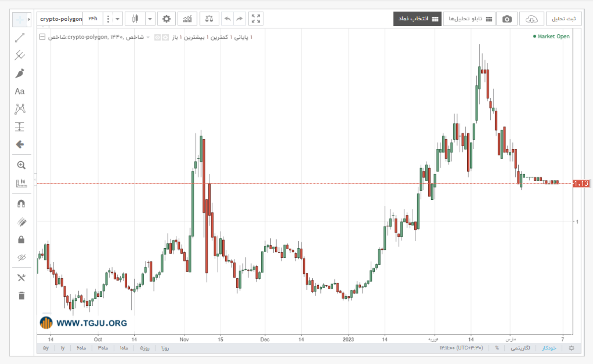Select the trend line drawing tool

tap(20, 37)
